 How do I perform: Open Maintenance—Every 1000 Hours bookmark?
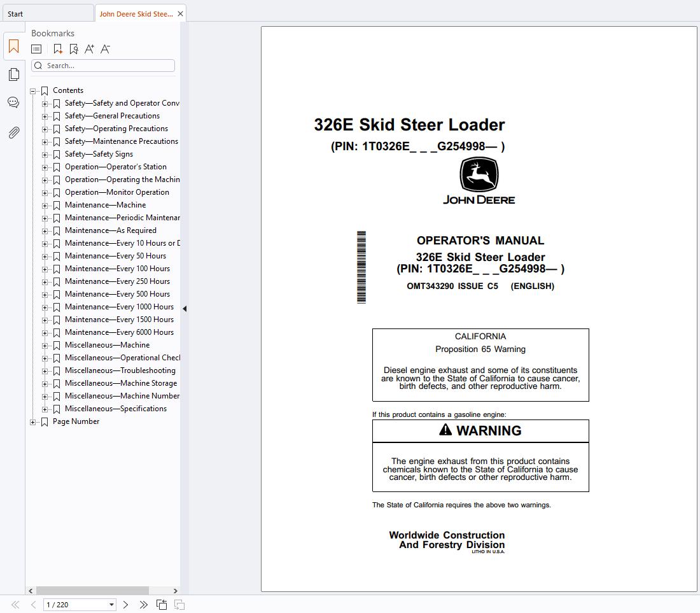119,307
